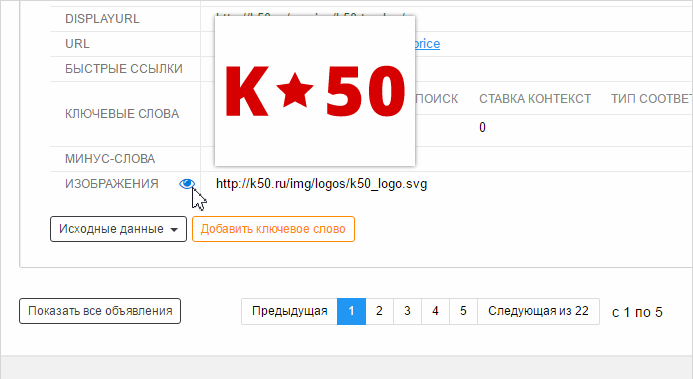Viewport: 693px width, 379px height.
Task: Click the Показать все объявления button
Action: coord(100,311)
